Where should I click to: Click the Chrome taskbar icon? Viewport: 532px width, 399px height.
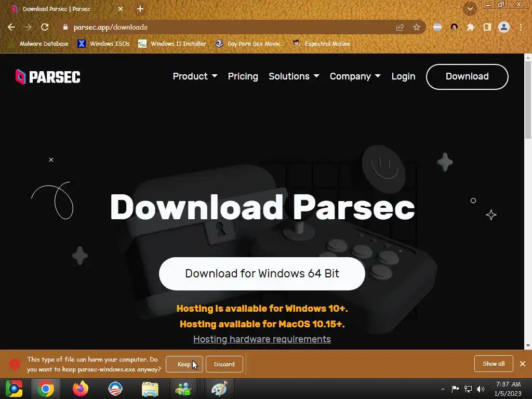click(x=46, y=389)
